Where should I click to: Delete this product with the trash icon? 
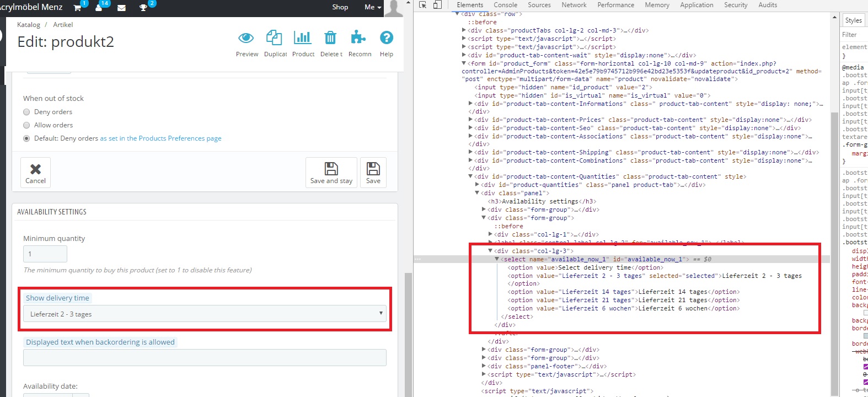(330, 37)
